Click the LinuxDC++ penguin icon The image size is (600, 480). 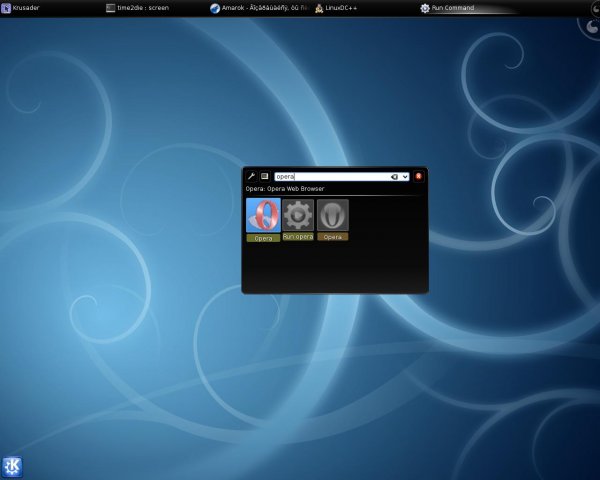(x=319, y=8)
